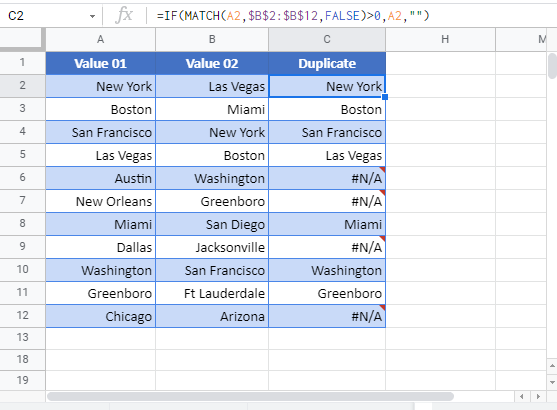Select cell B4 with New York

[x=212, y=132]
